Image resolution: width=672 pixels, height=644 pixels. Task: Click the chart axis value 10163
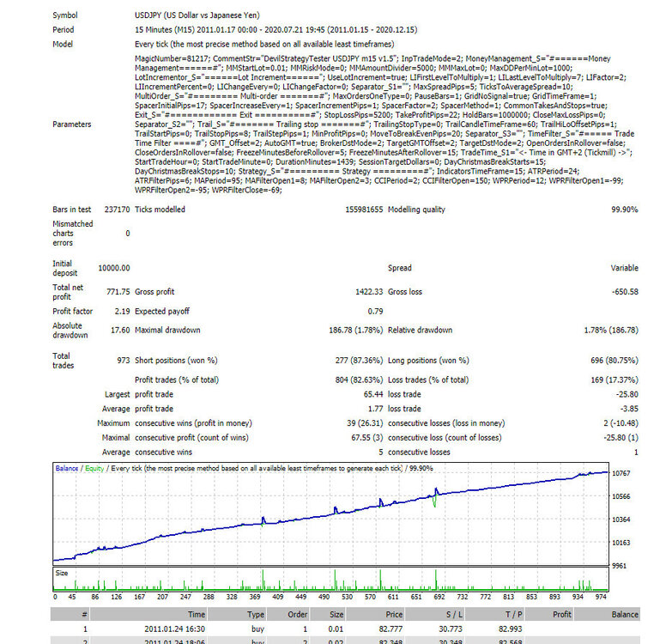(621, 543)
